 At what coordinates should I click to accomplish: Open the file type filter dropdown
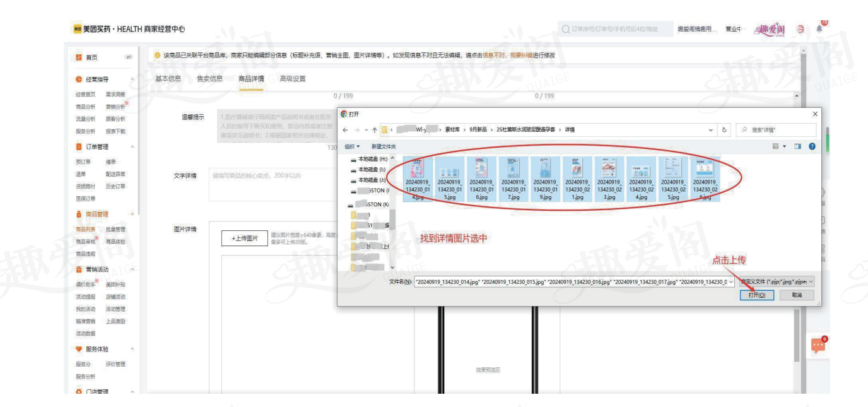[777, 282]
